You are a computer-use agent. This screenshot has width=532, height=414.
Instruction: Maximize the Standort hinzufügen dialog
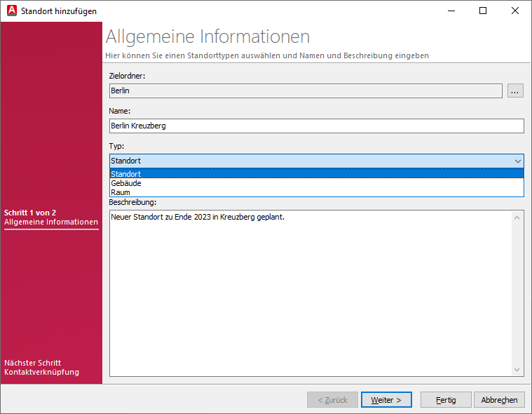point(483,11)
